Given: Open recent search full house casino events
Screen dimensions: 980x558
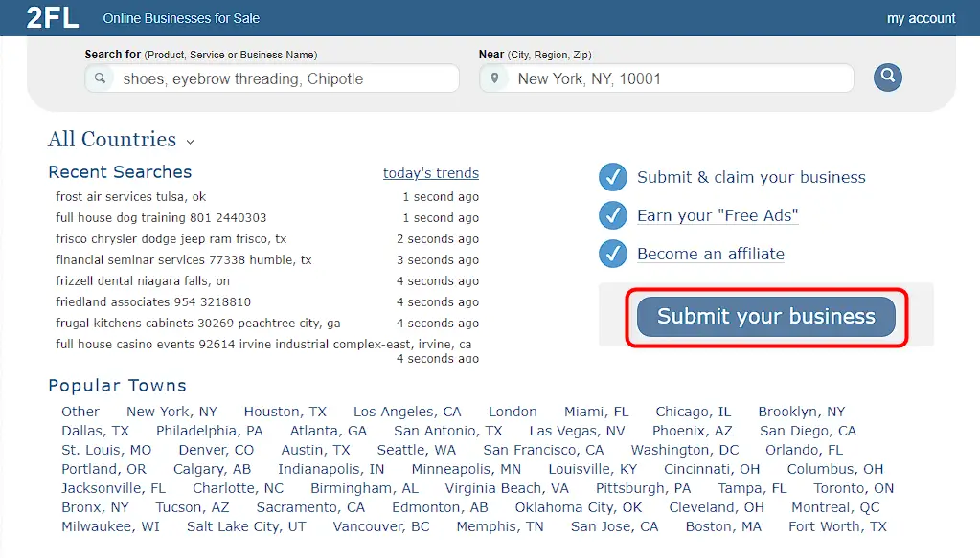Looking at the screenshot, I should tap(263, 344).
